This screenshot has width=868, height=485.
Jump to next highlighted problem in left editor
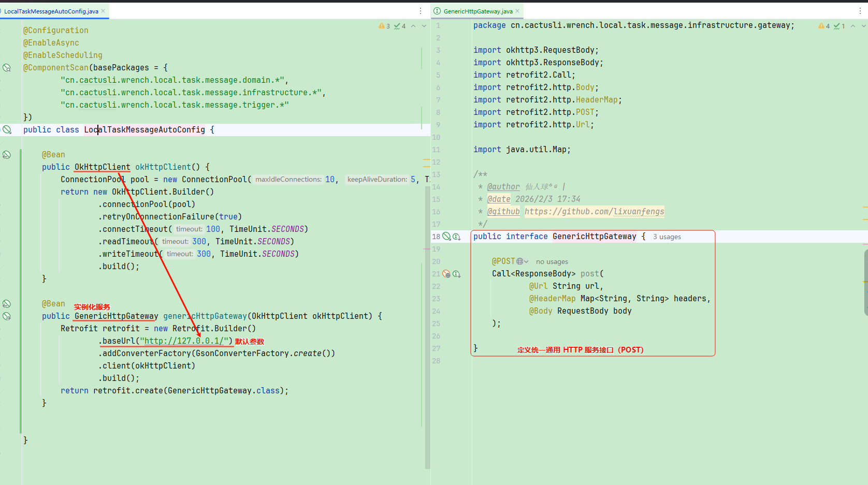424,26
